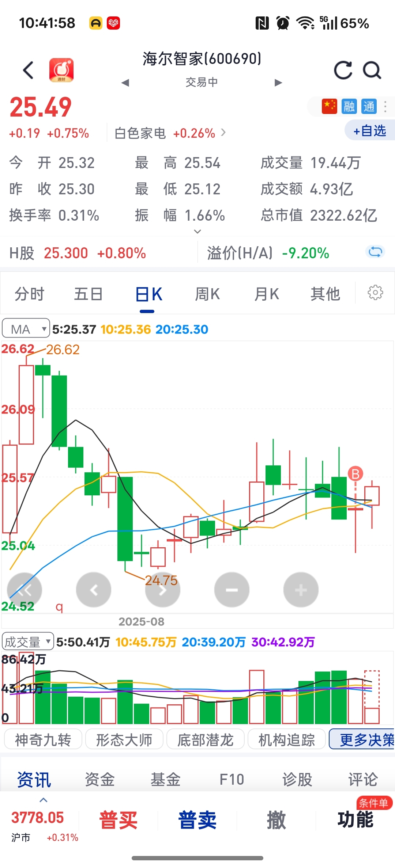Tap the back arrow icon
The image size is (395, 868).
click(28, 70)
